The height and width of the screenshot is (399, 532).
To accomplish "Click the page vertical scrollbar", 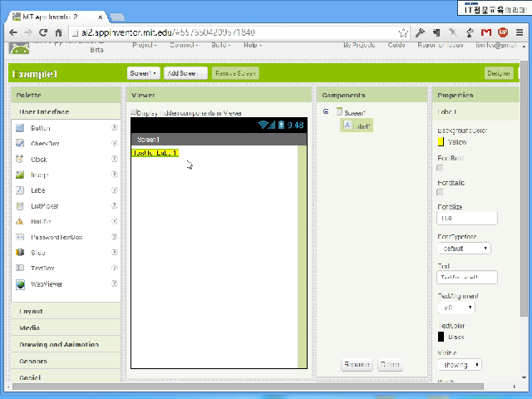I will [524, 189].
